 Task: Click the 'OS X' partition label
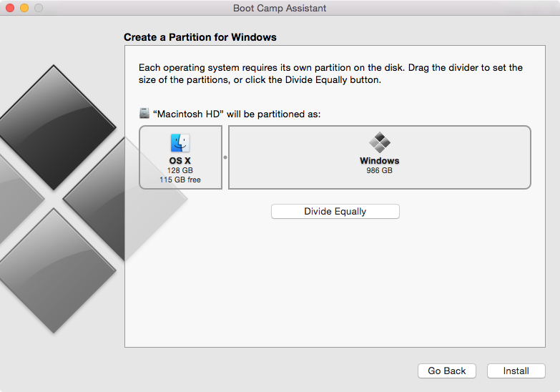click(180, 161)
